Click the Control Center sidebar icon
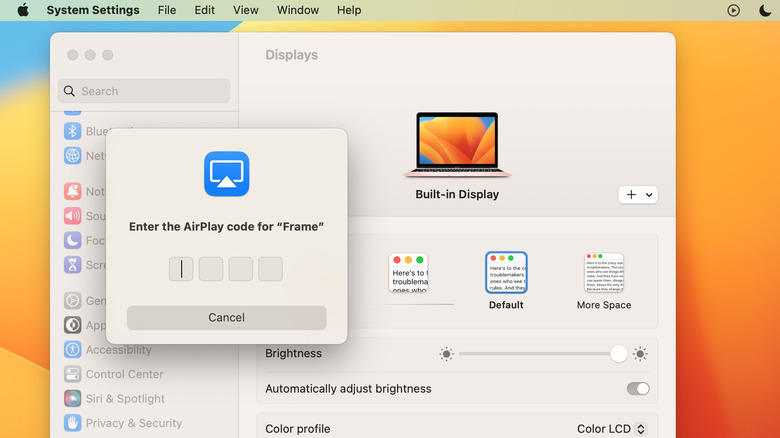 click(72, 374)
